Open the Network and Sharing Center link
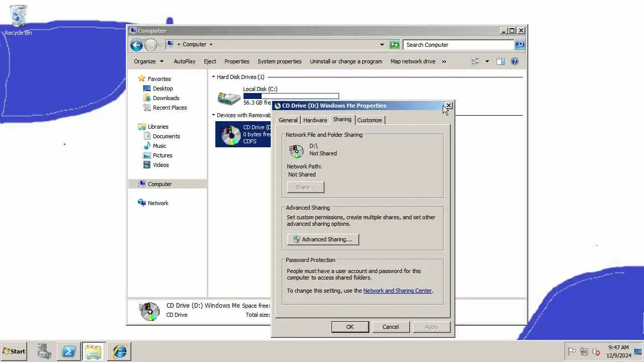 click(x=397, y=291)
